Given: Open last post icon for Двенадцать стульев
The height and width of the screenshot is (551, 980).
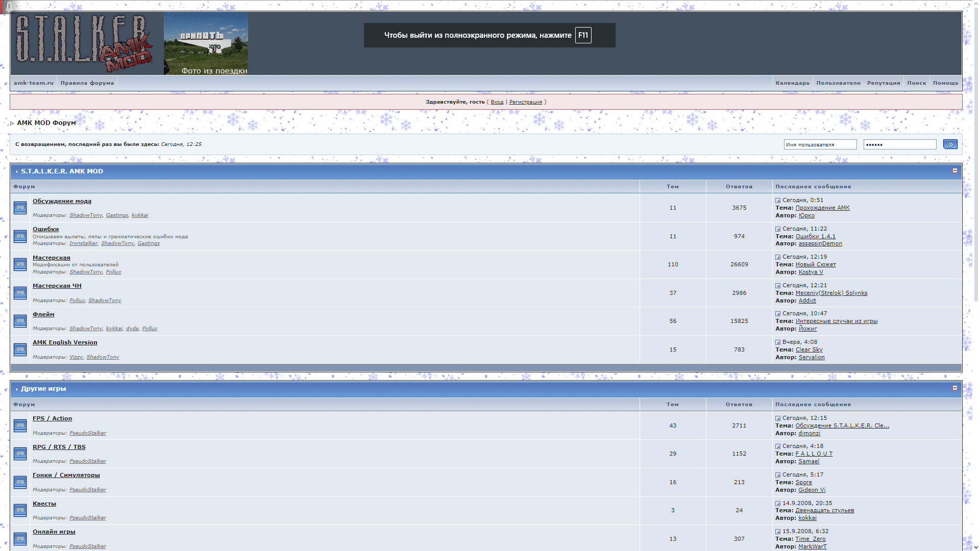Looking at the screenshot, I should pos(778,504).
